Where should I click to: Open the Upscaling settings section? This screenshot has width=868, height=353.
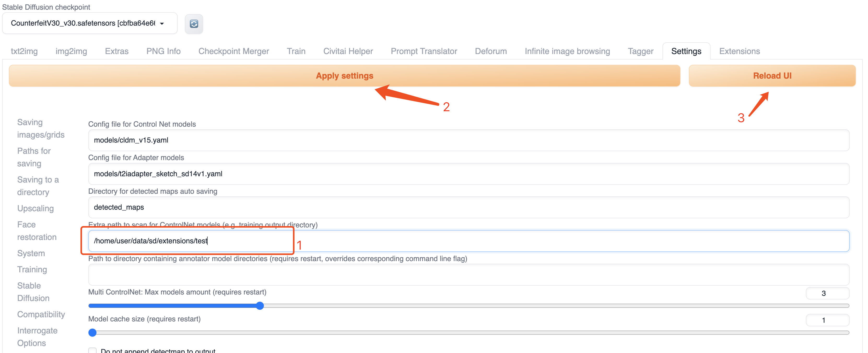coord(35,209)
